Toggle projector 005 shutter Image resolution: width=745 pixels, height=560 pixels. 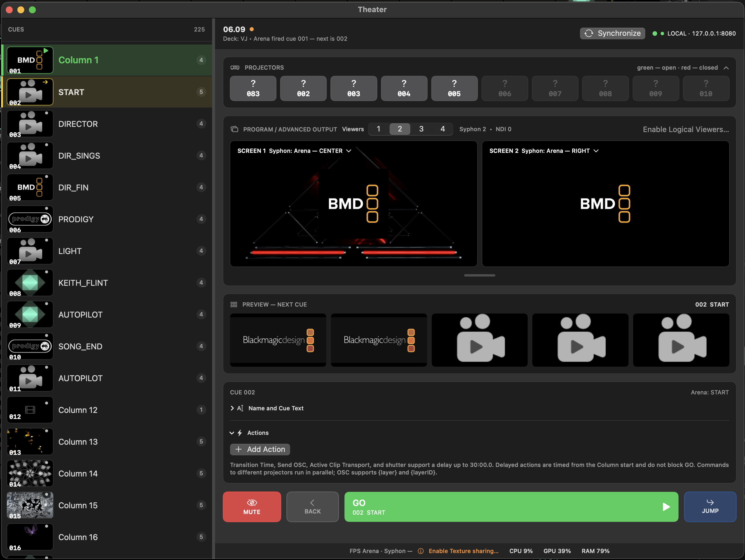[454, 88]
